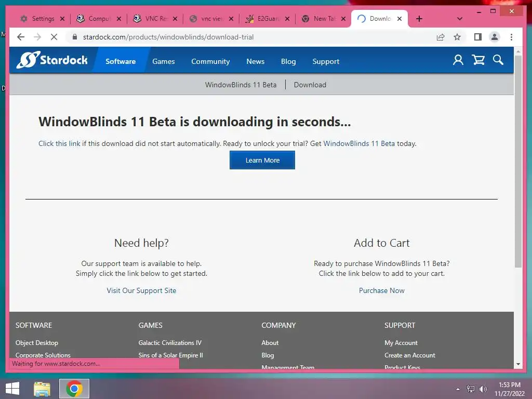Image resolution: width=532 pixels, height=399 pixels.
Task: Open the About footer link
Action: (270, 343)
